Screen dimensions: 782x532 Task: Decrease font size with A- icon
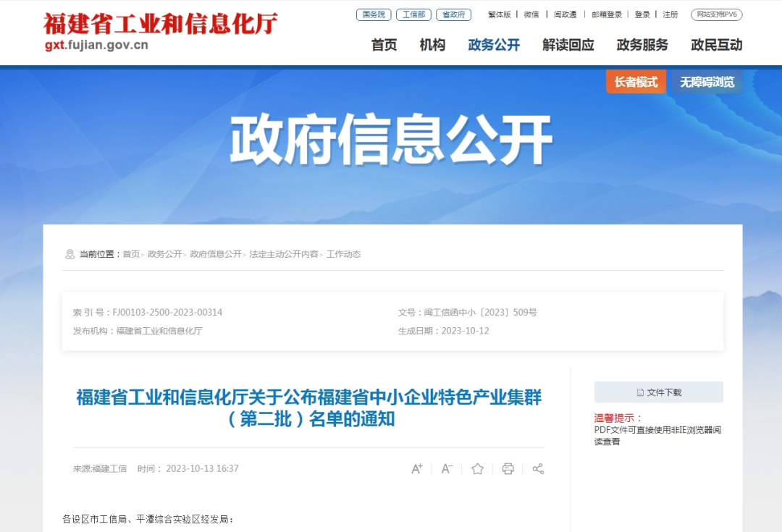coord(447,469)
